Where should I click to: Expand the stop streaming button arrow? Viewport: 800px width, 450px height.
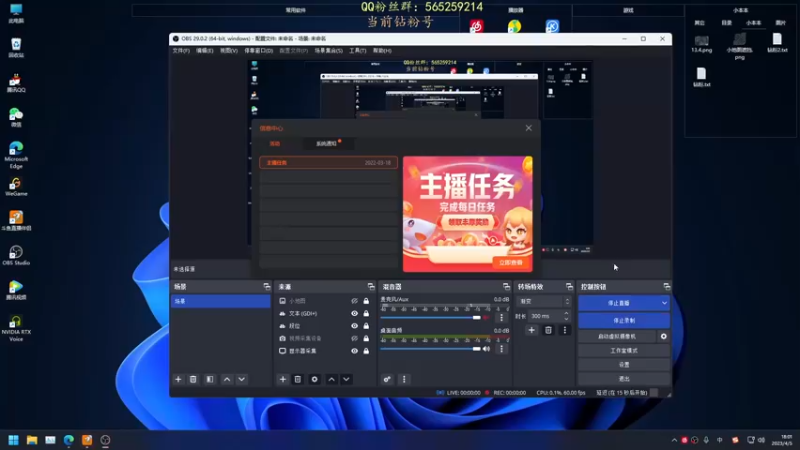[664, 303]
